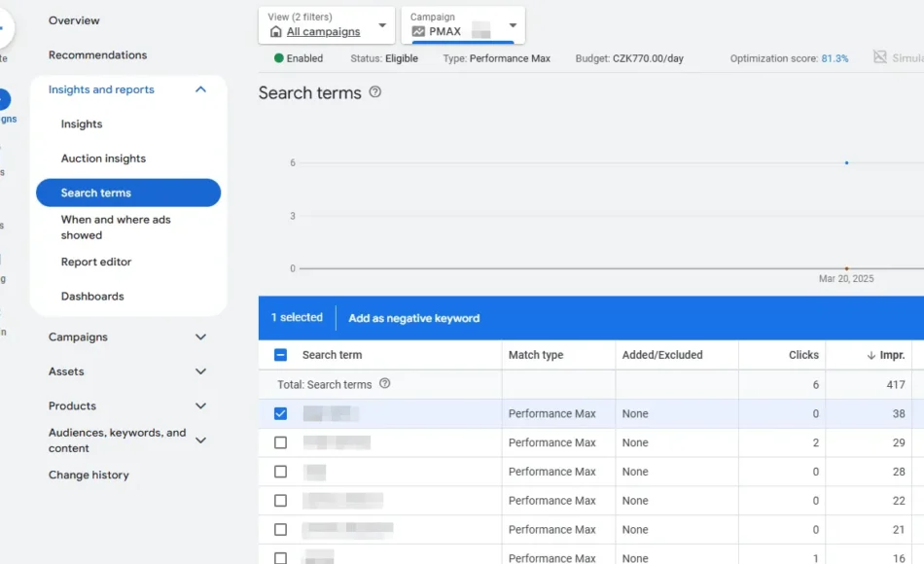The height and width of the screenshot is (564, 924).
Task: Go to Report editor page
Action: tap(96, 262)
